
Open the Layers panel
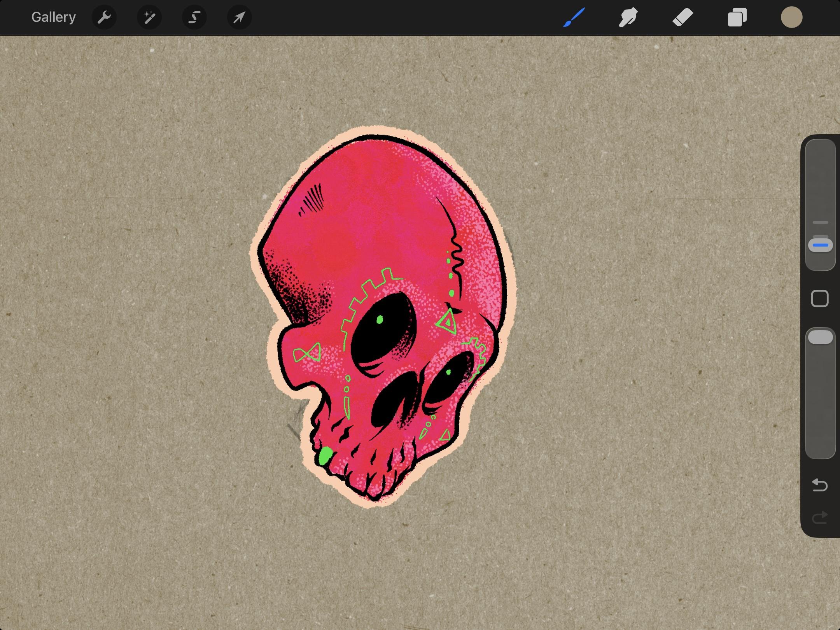(737, 17)
